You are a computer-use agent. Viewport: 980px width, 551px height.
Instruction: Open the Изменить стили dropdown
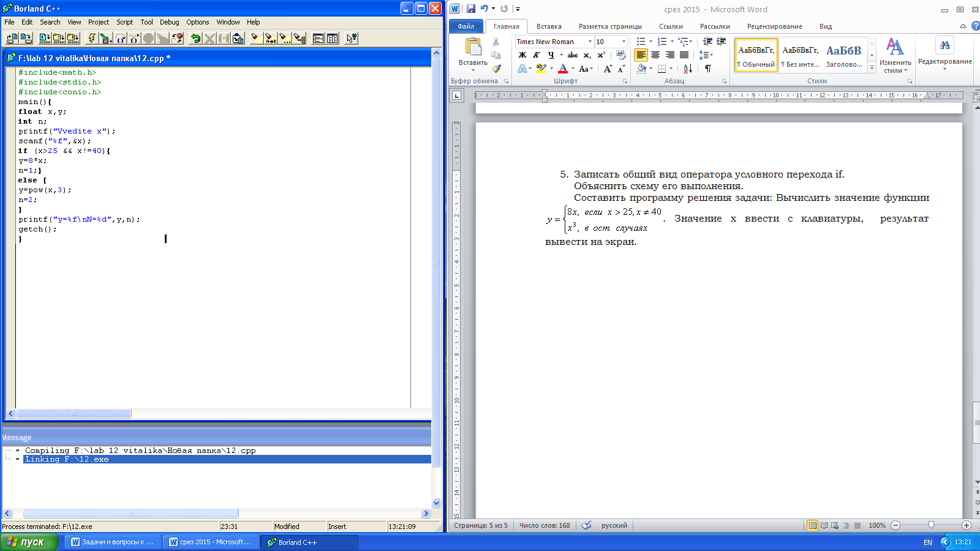(x=895, y=56)
